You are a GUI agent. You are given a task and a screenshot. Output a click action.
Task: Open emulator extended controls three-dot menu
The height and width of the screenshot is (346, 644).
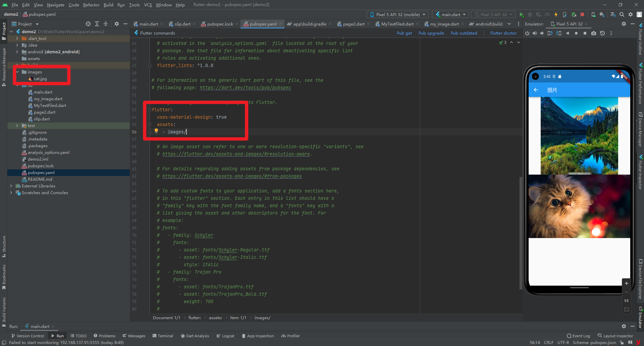[x=611, y=33]
